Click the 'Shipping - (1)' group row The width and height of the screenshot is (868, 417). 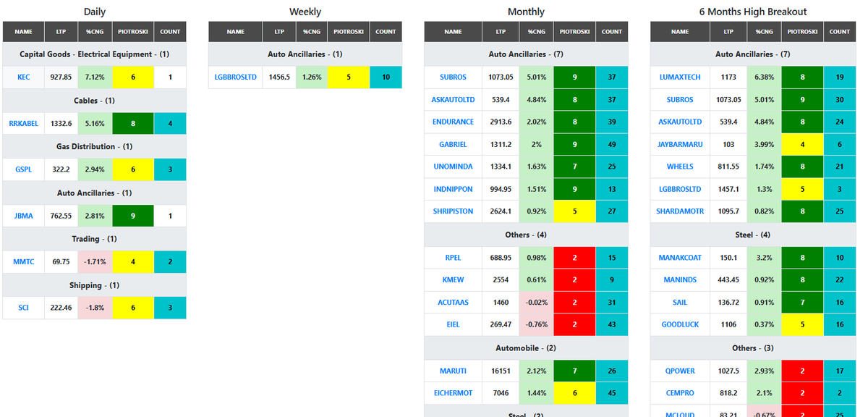tap(94, 285)
